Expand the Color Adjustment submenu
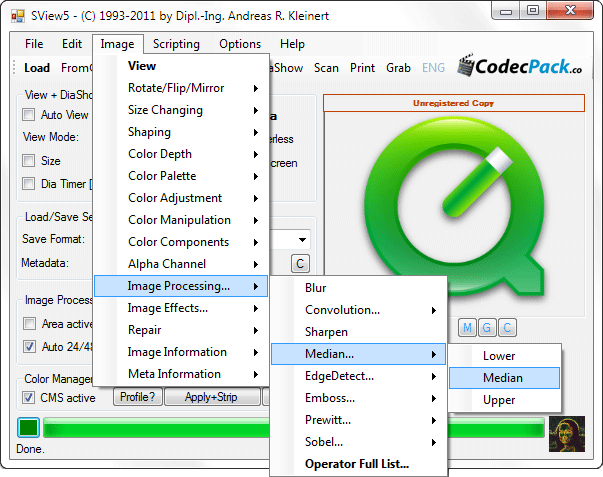The width and height of the screenshot is (603, 477). tap(181, 198)
